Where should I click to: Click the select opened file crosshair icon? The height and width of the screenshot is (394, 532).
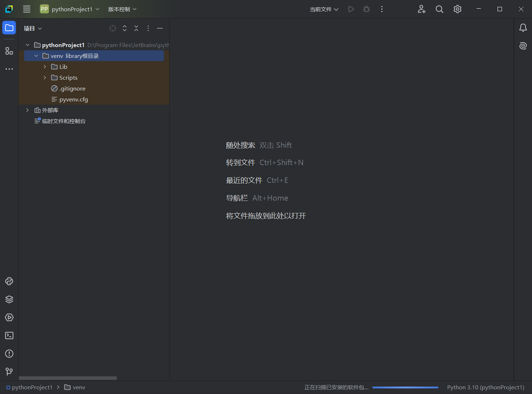[113, 28]
